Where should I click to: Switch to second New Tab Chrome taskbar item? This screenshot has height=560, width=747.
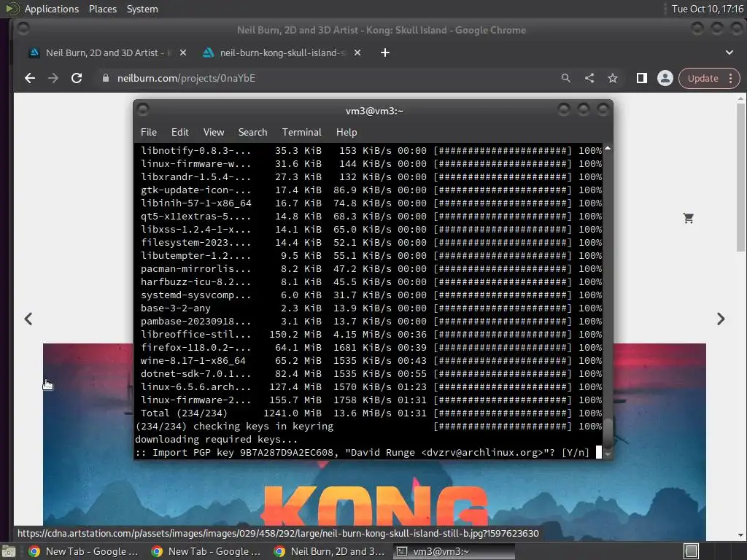point(206,551)
